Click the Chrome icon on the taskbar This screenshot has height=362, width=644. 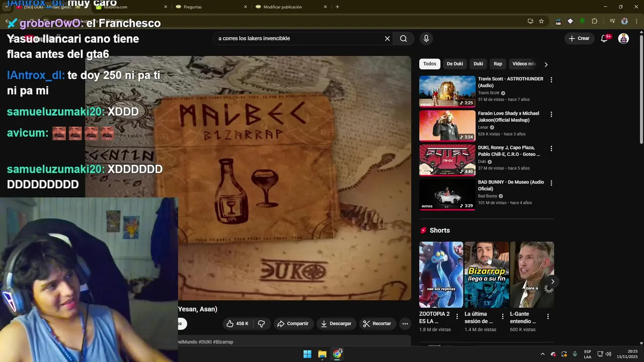click(337, 354)
